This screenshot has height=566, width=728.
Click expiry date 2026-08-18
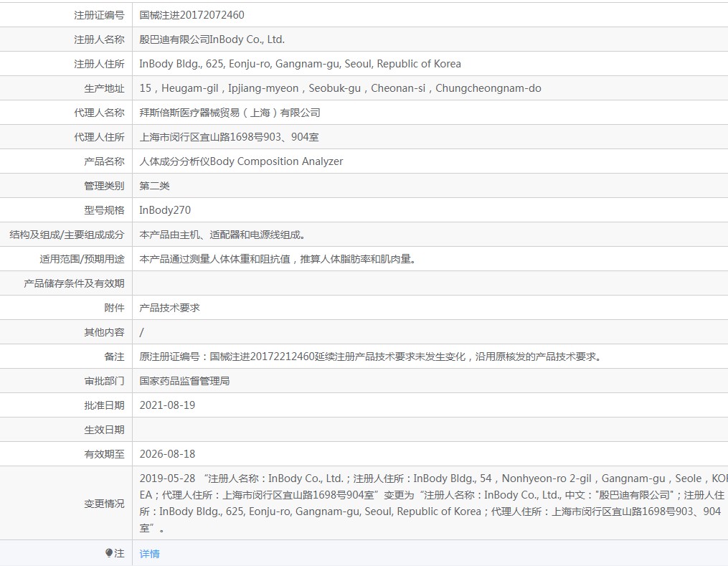point(167,454)
